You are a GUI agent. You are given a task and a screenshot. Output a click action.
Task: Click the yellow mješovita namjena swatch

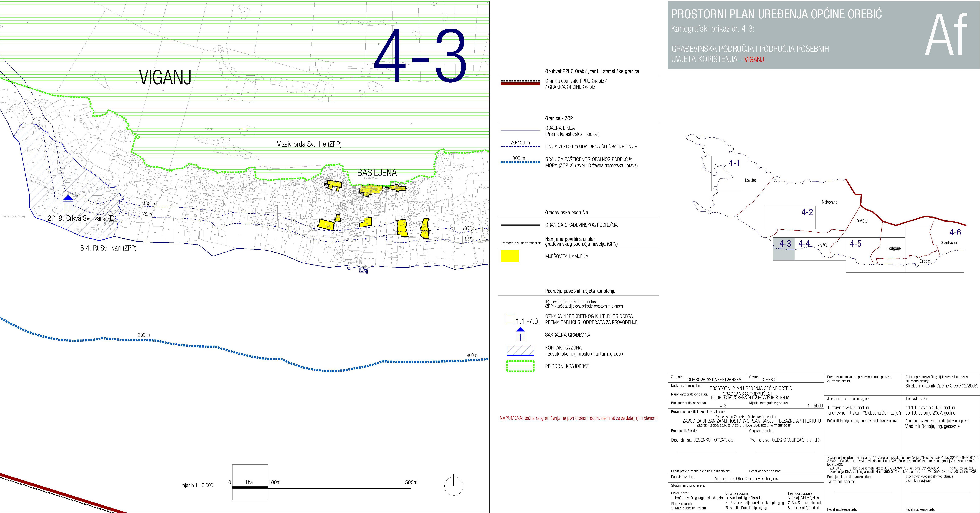click(510, 256)
